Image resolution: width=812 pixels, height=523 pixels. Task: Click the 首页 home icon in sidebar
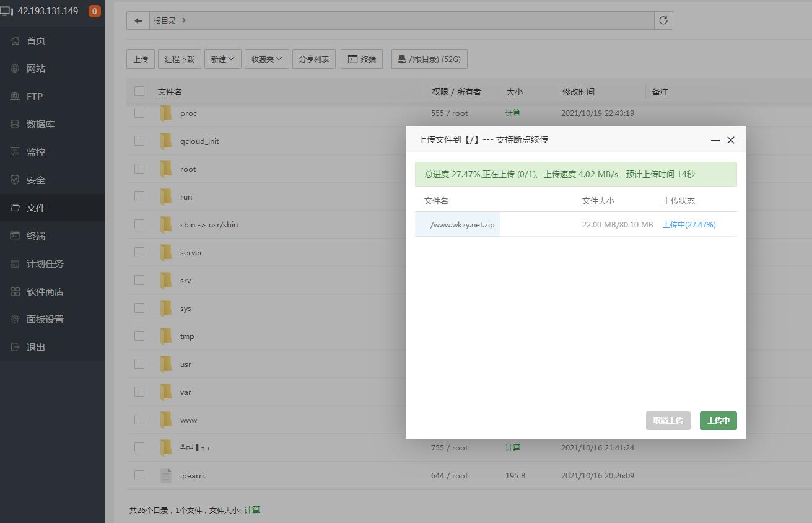pos(15,40)
